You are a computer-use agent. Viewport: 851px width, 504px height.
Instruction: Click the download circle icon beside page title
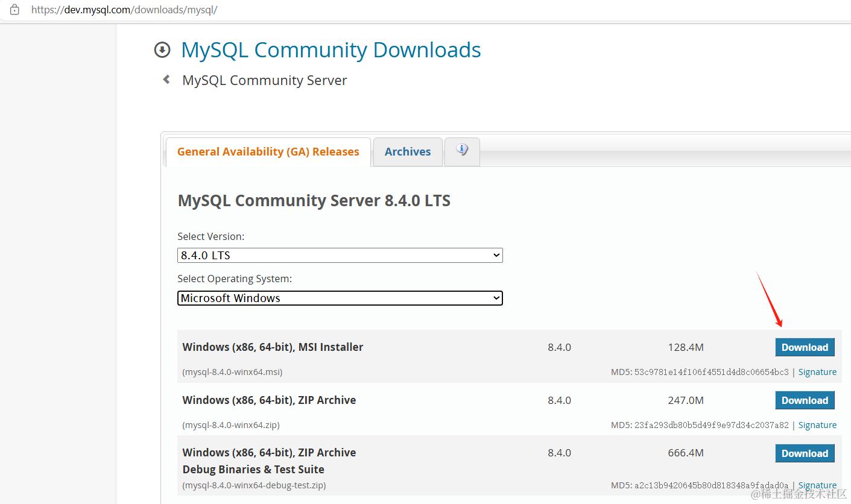pyautogui.click(x=162, y=50)
